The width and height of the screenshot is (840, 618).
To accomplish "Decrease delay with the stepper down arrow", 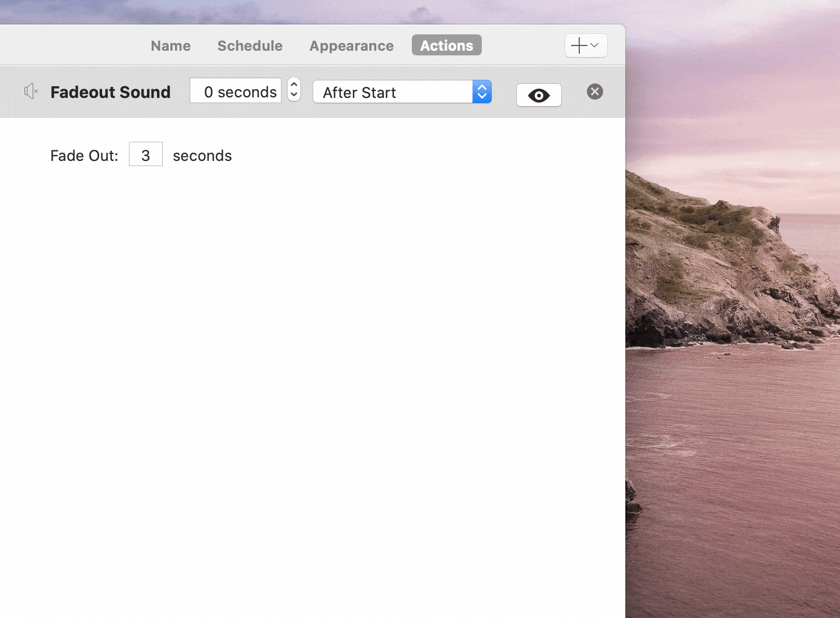I will click(294, 96).
